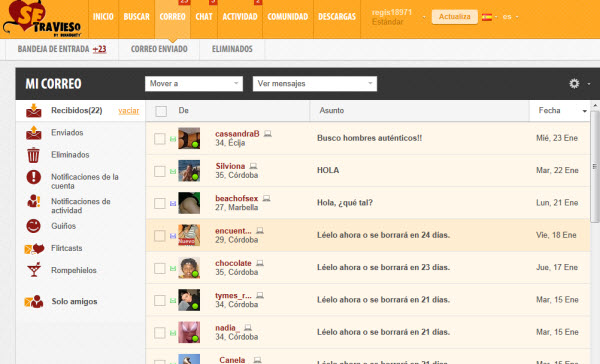Click envelope icon on Silviona message
Viewport: 600px width, 364px height.
pyautogui.click(x=173, y=171)
